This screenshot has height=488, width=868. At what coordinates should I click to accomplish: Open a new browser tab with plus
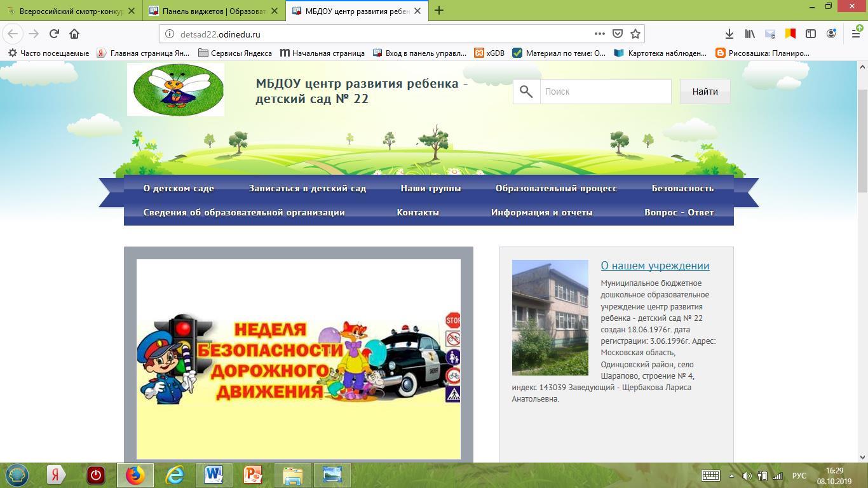438,10
